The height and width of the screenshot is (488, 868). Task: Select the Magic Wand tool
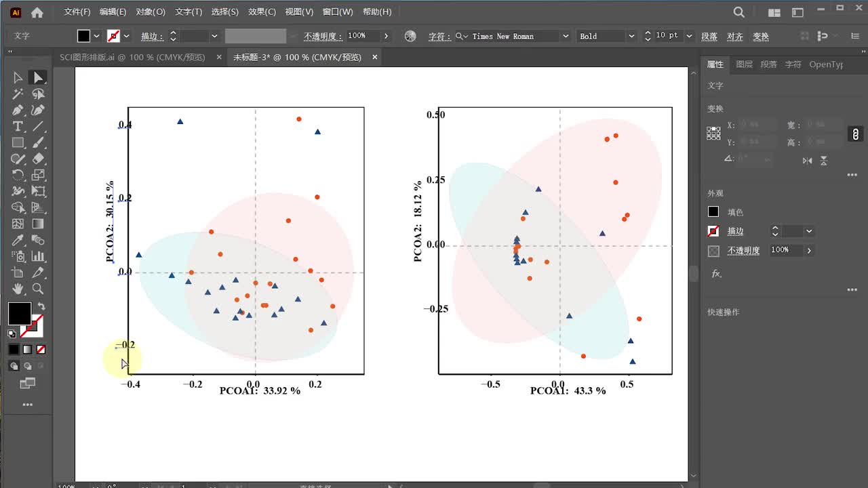click(x=18, y=94)
